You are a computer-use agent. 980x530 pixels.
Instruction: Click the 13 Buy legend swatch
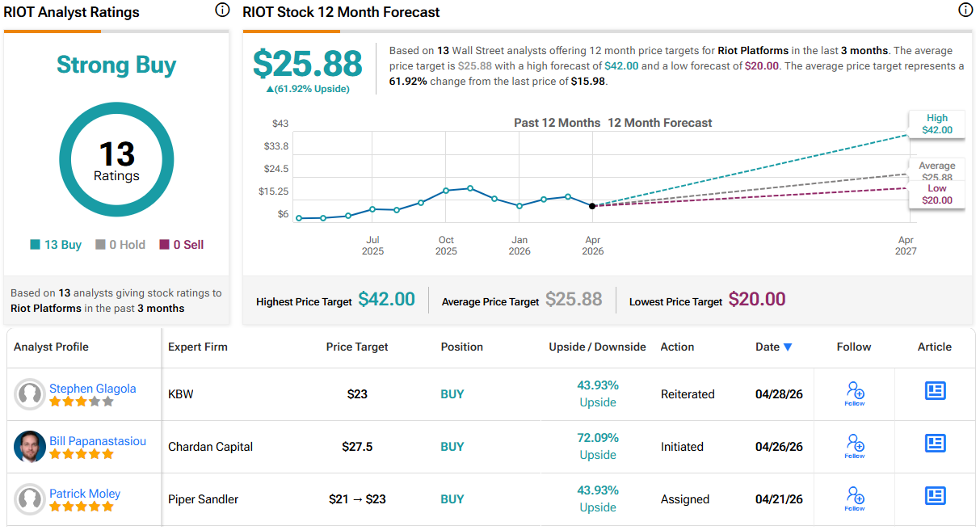(35, 245)
